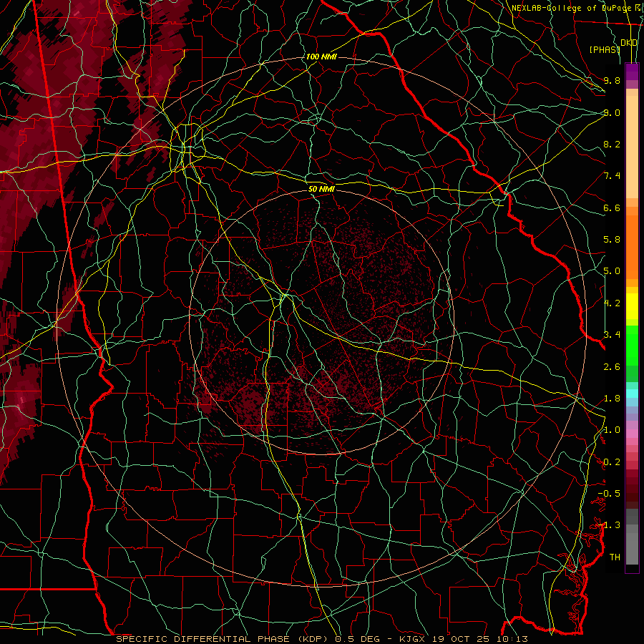
Task: Select the -0.5 value on the scale
Action: click(x=609, y=493)
